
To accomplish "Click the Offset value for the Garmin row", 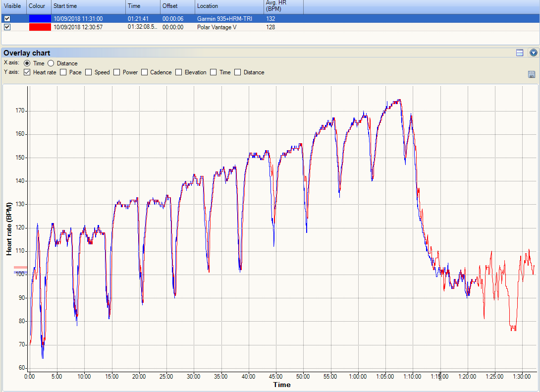I will tap(173, 19).
